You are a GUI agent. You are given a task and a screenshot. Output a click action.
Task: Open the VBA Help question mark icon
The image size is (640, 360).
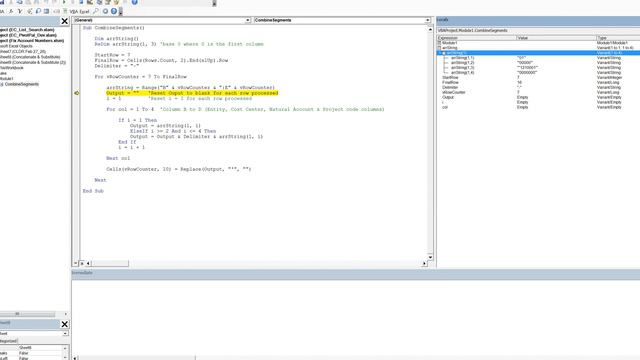pos(134,2)
